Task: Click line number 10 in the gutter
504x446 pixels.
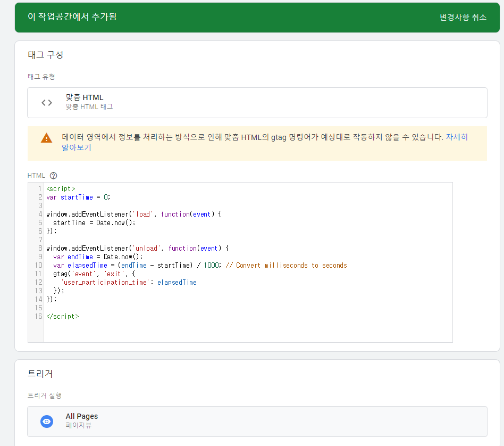Action: pyautogui.click(x=39, y=266)
